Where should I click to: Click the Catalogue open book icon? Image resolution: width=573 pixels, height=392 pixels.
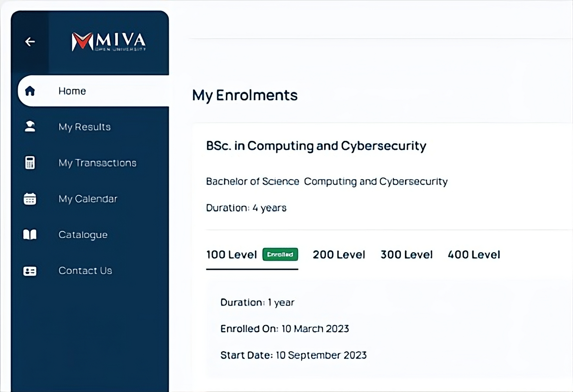pos(30,234)
